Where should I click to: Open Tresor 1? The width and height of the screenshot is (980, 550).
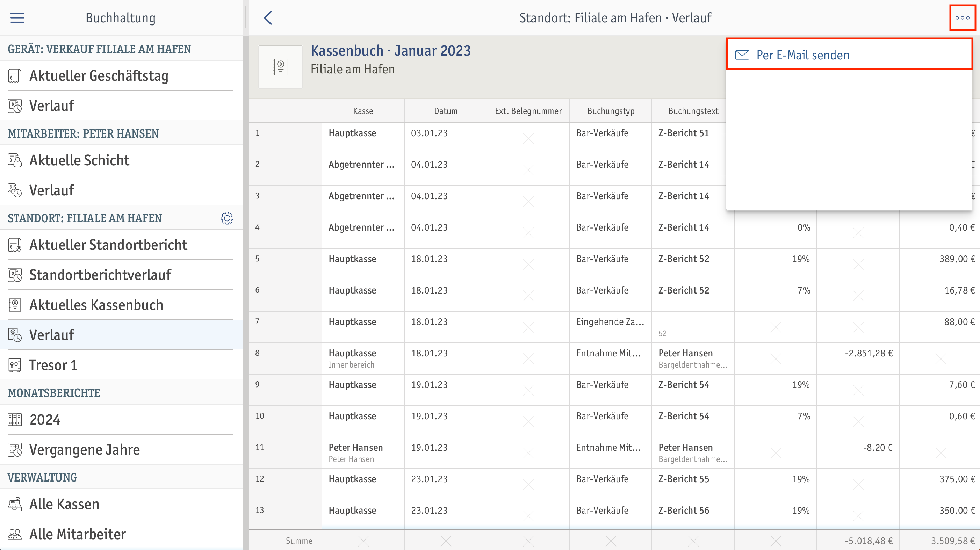point(121,365)
